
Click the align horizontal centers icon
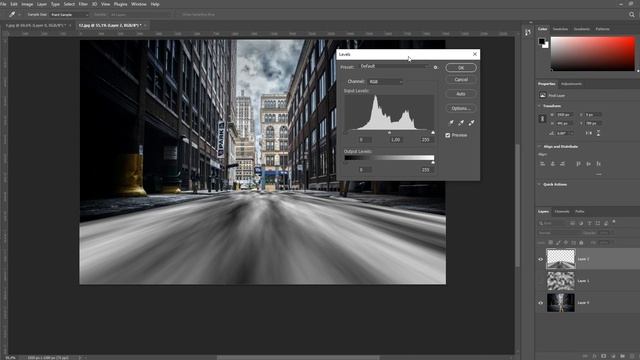[553, 164]
